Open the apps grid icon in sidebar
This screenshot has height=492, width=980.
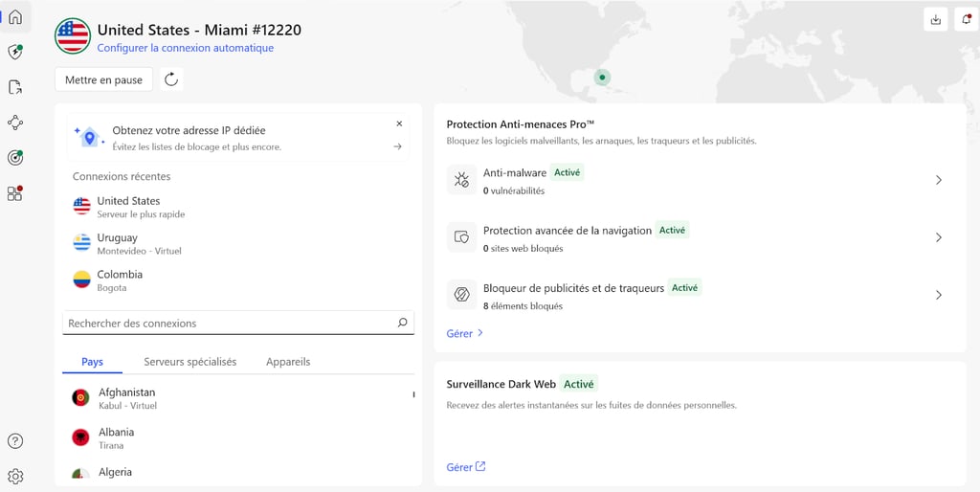tap(15, 193)
